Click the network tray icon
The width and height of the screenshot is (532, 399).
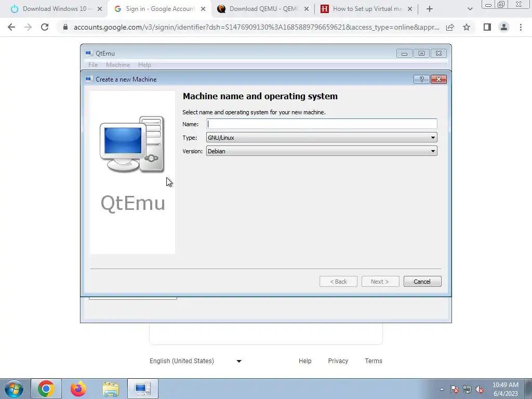467,390
